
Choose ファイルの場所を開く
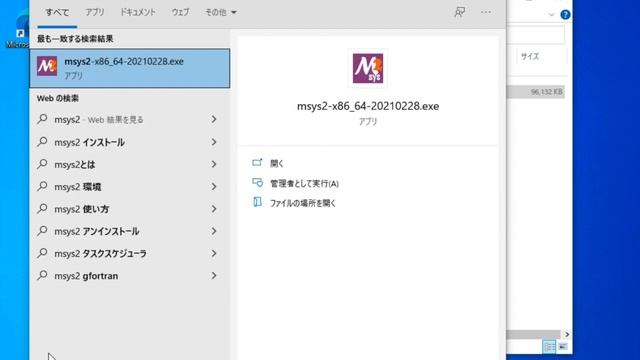tap(302, 203)
